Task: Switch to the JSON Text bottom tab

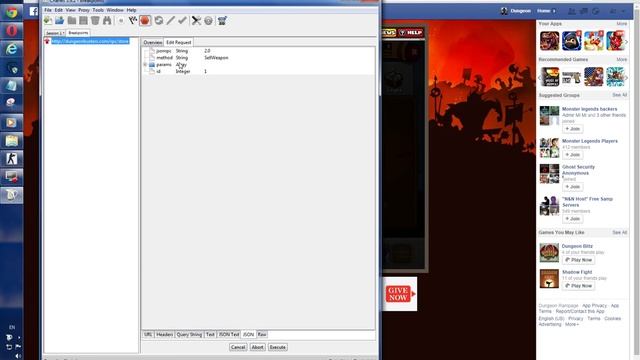Action: click(229, 334)
